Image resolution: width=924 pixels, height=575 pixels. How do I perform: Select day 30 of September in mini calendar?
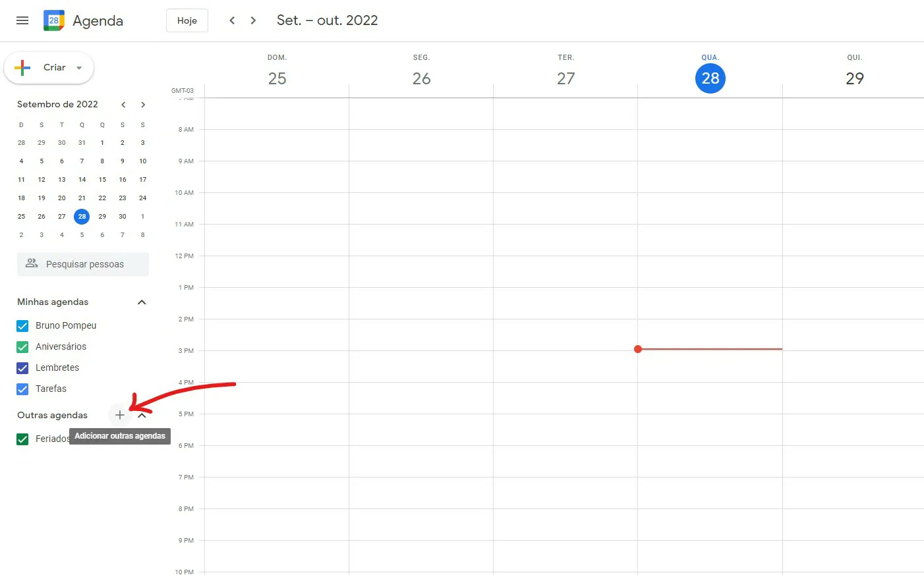pos(123,216)
